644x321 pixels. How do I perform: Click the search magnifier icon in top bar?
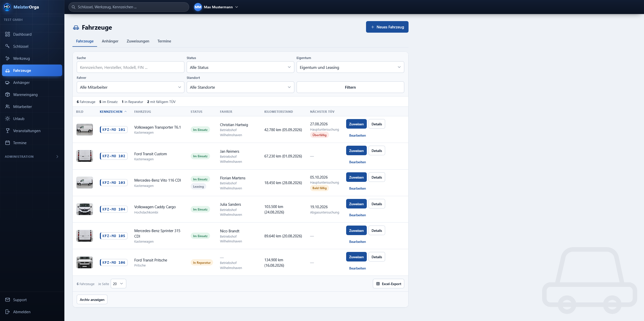pyautogui.click(x=73, y=7)
